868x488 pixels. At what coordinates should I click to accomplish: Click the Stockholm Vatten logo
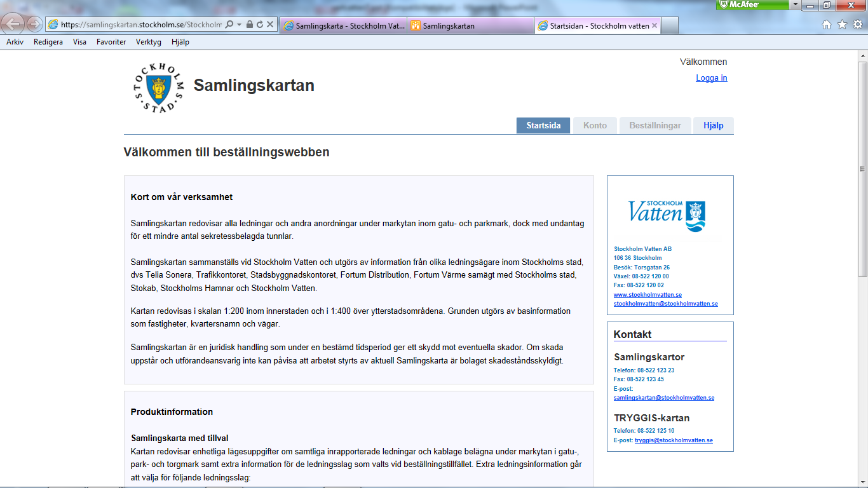click(667, 215)
